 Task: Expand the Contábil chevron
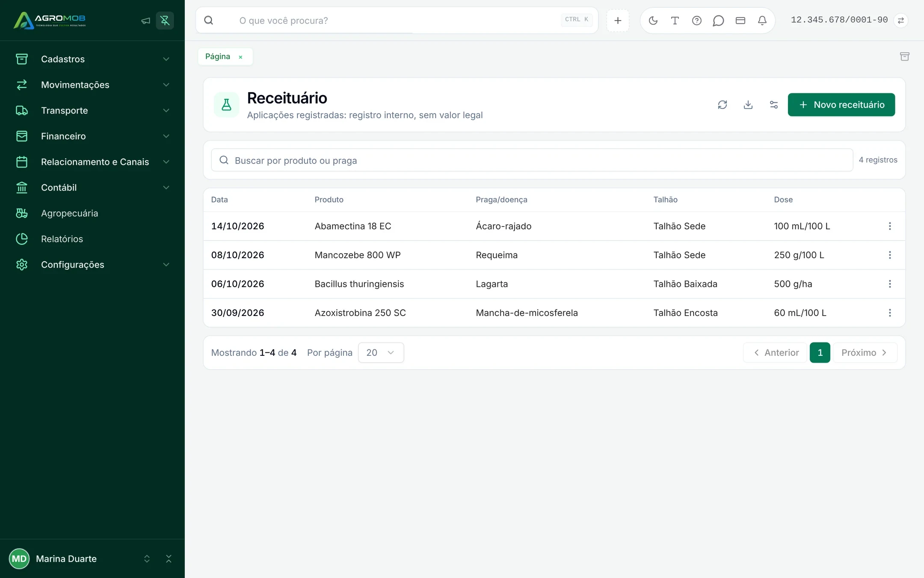166,188
